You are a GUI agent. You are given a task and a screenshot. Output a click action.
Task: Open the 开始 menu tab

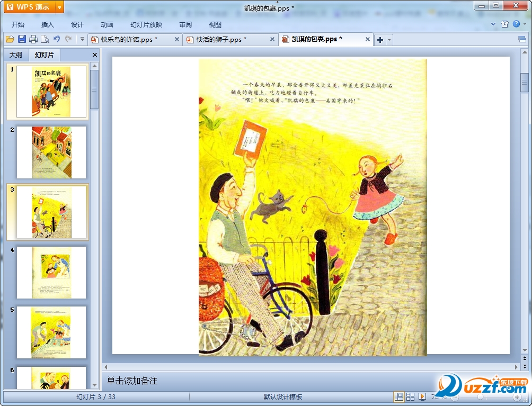click(17, 25)
